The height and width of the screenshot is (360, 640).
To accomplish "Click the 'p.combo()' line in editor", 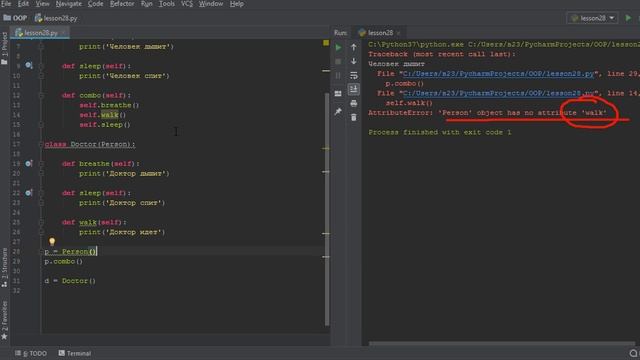I will click(x=63, y=261).
